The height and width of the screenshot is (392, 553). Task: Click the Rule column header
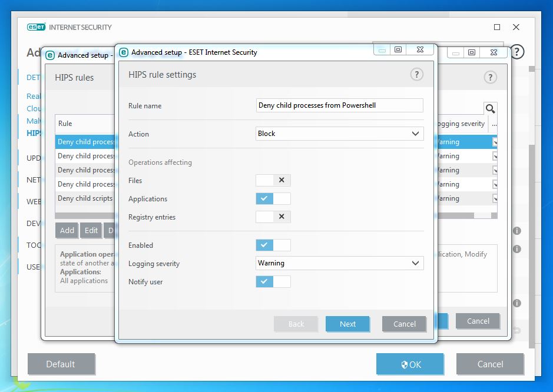85,124
